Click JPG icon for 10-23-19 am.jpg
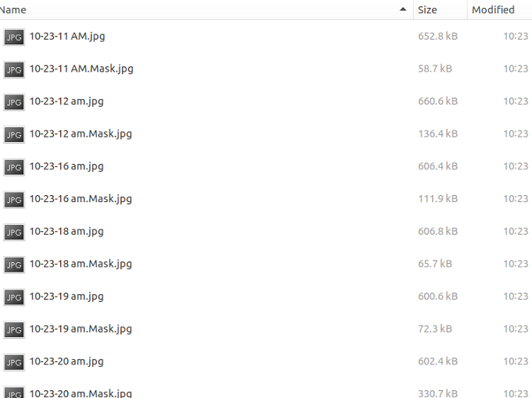 tap(14, 297)
